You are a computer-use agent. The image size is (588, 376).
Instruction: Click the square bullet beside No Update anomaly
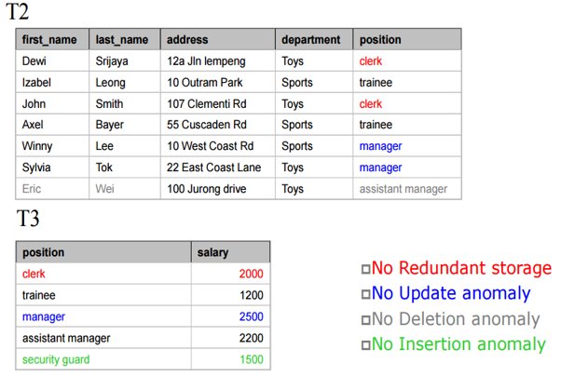coord(365,295)
